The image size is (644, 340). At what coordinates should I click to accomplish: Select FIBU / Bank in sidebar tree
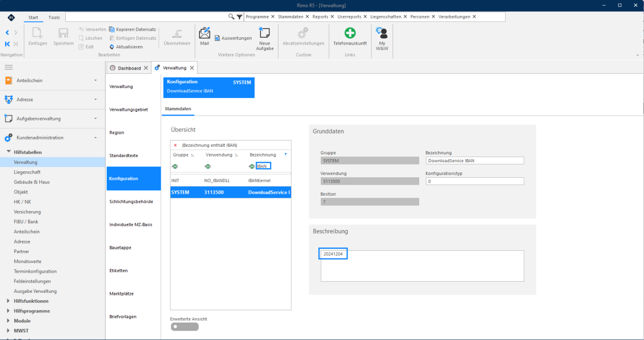[26, 222]
